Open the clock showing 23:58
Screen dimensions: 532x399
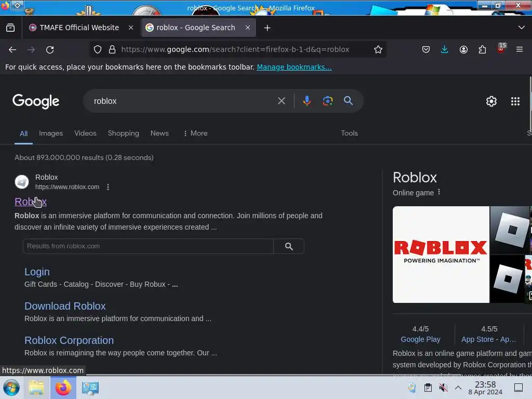tap(485, 388)
